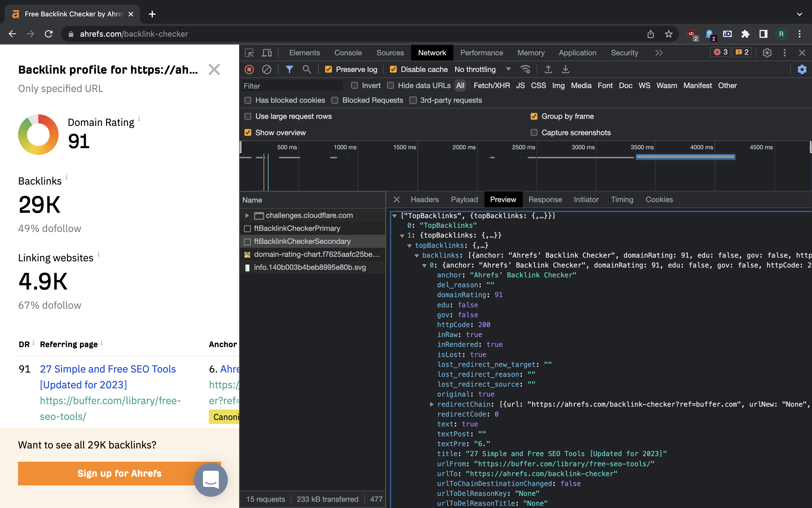Collapse the root TopBacklinks array

click(x=395, y=216)
